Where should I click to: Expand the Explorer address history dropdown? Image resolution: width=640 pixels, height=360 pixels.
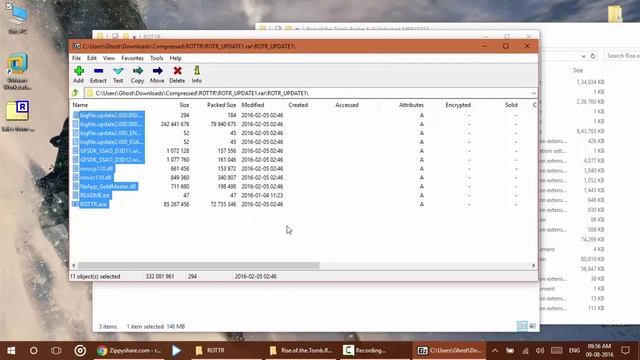pyautogui.click(x=583, y=56)
